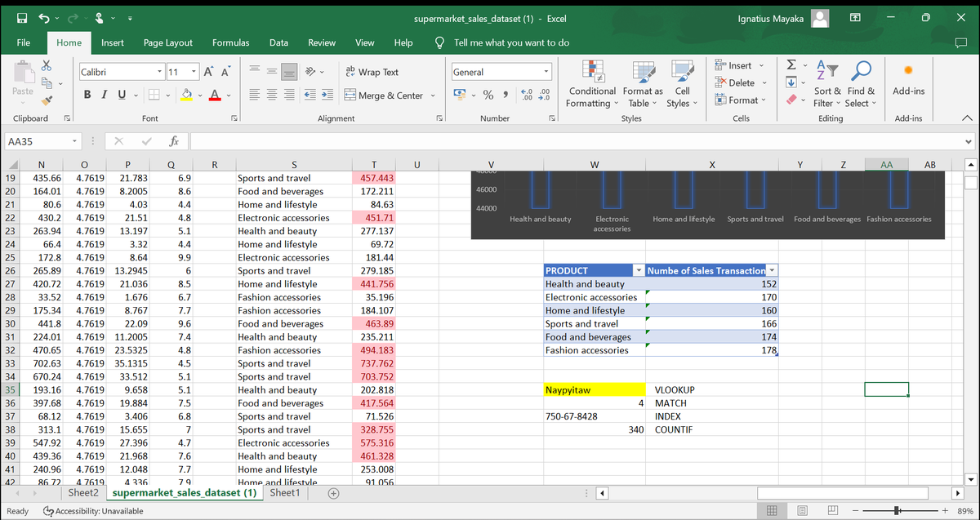Click the Insert Function fx icon
The width and height of the screenshot is (980, 520).
tap(174, 141)
